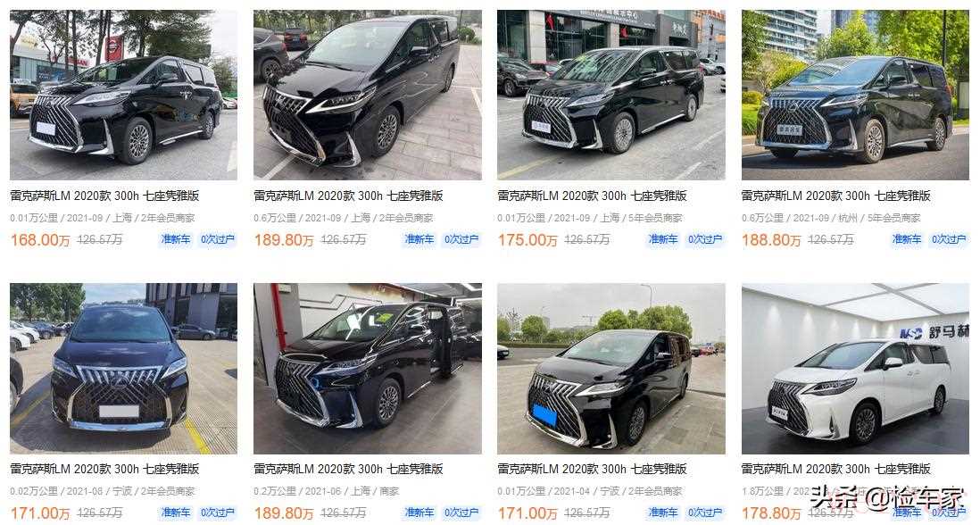Open title link of white Lexus listing
The width and height of the screenshot is (980, 525).
coord(835,469)
